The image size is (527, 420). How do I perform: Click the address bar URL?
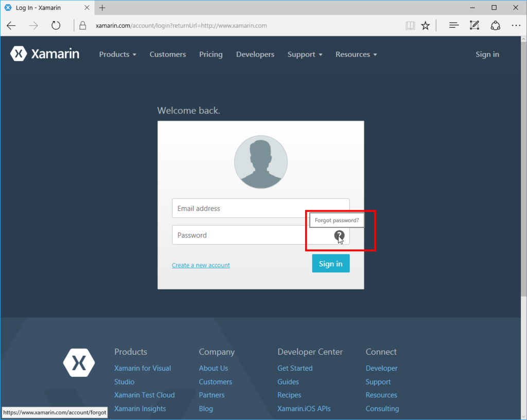point(181,26)
